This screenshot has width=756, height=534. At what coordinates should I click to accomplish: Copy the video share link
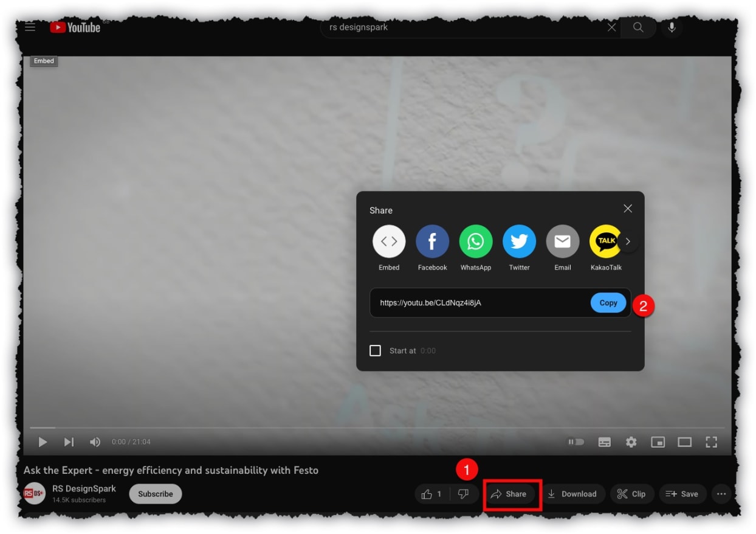[608, 302]
